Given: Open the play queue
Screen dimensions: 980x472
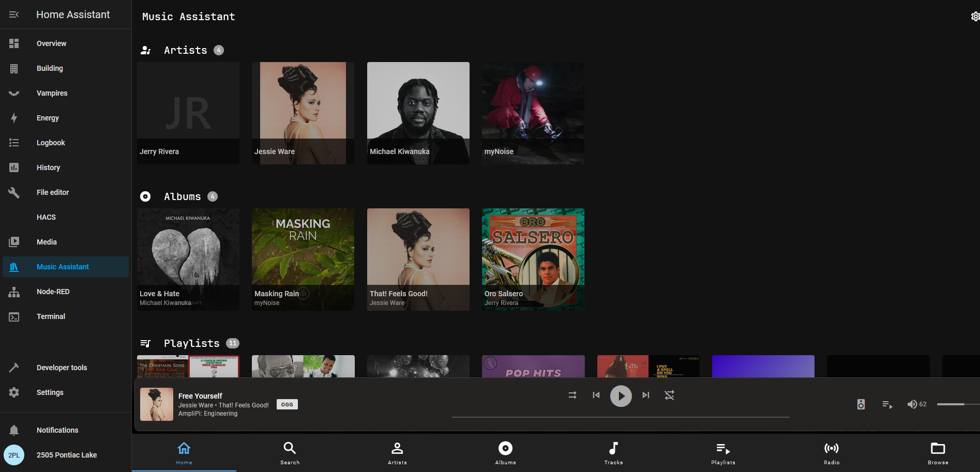Looking at the screenshot, I should coord(887,404).
